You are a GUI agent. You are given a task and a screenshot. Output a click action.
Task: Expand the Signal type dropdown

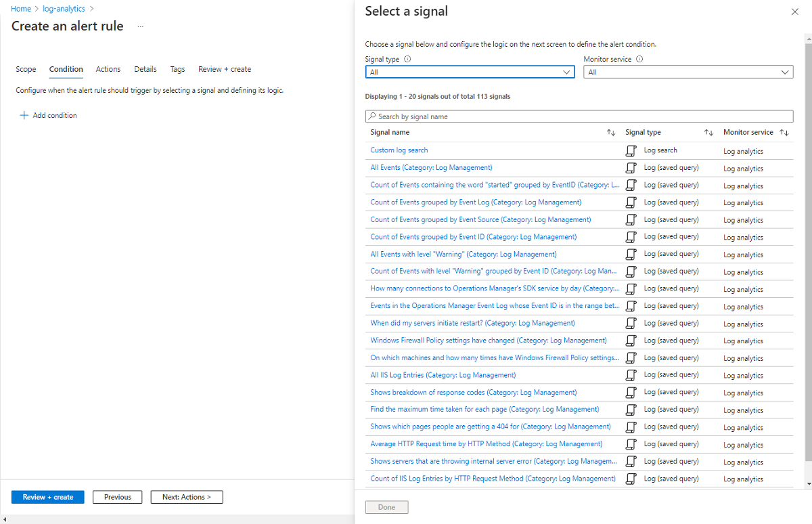coord(470,72)
